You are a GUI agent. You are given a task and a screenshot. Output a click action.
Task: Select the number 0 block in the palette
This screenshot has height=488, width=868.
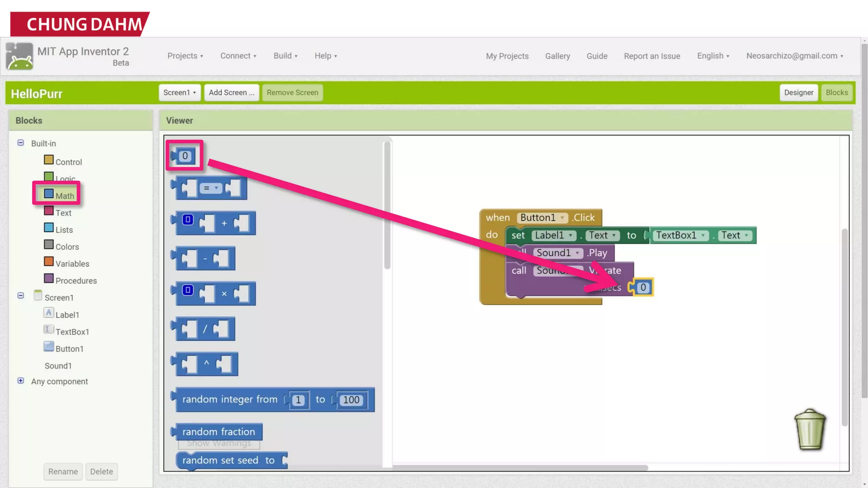tap(185, 156)
